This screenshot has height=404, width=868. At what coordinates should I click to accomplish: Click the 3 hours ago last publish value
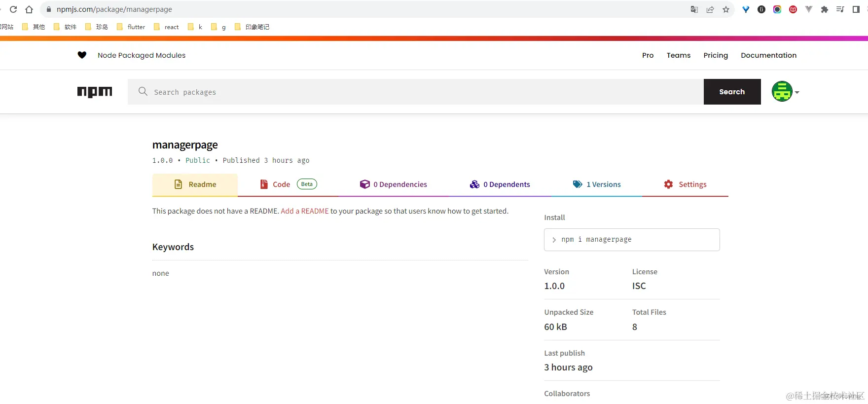[568, 367]
